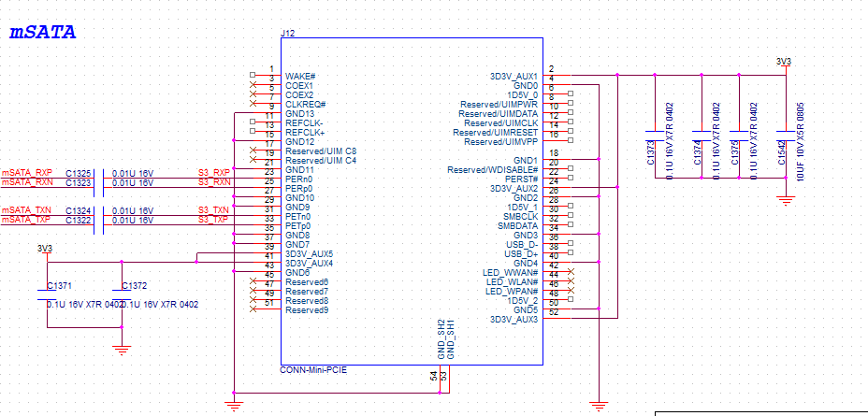The height and width of the screenshot is (416, 868).
Task: Select the 3D3V_AUX3 pin name
Action: (x=514, y=319)
